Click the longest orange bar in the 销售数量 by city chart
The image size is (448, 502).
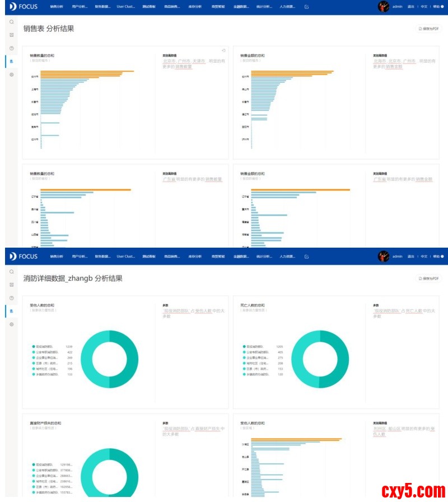pos(87,71)
